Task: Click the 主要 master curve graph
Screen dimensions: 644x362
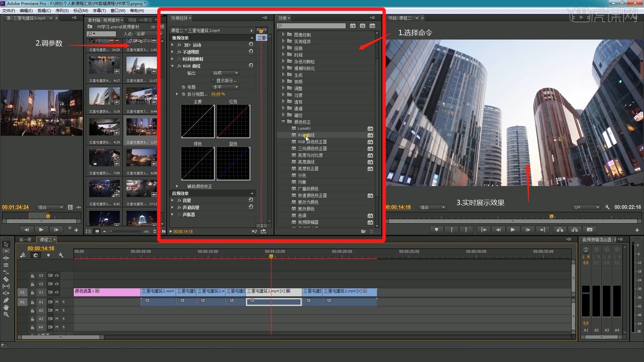Action: pos(198,121)
